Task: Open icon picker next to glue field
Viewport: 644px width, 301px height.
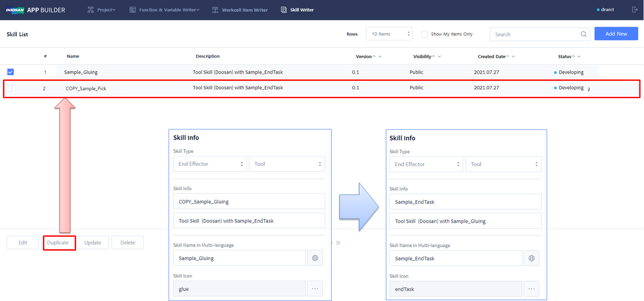Action: 315,289
